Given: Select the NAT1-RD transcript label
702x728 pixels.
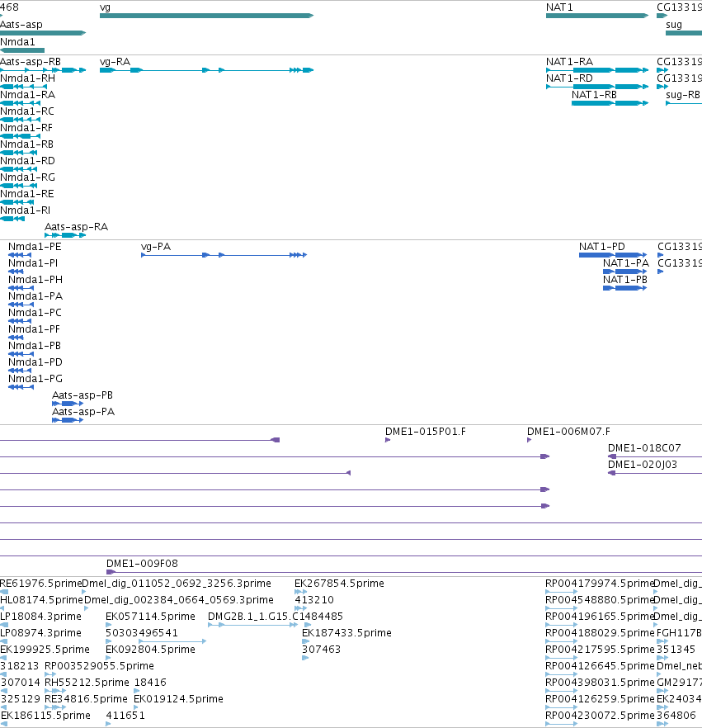Looking at the screenshot, I should 569,78.
